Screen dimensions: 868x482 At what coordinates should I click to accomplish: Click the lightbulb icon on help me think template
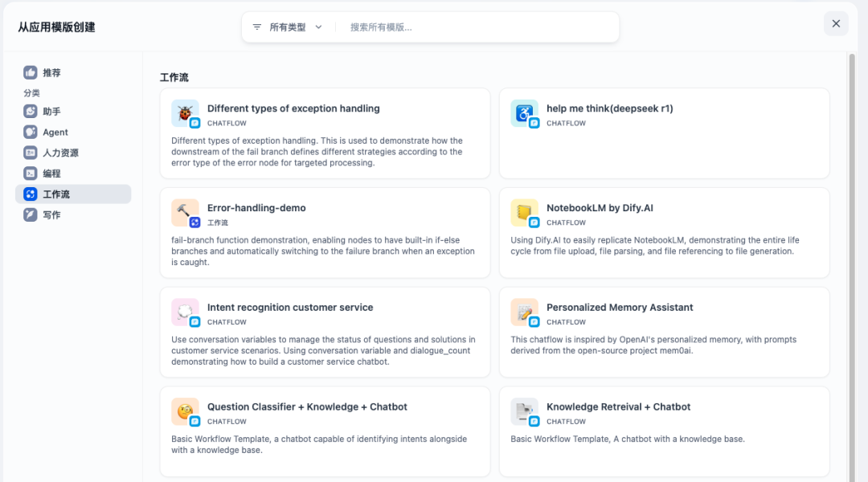524,112
